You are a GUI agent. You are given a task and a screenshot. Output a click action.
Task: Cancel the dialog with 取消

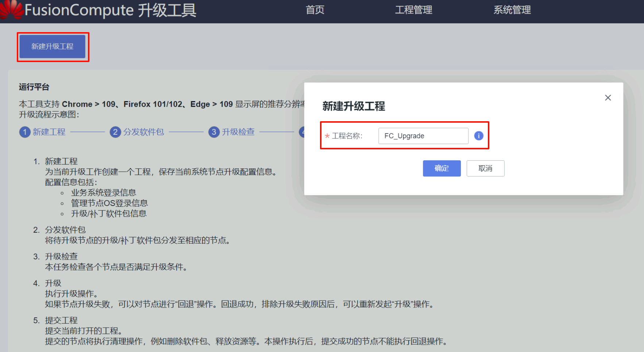tap(485, 168)
